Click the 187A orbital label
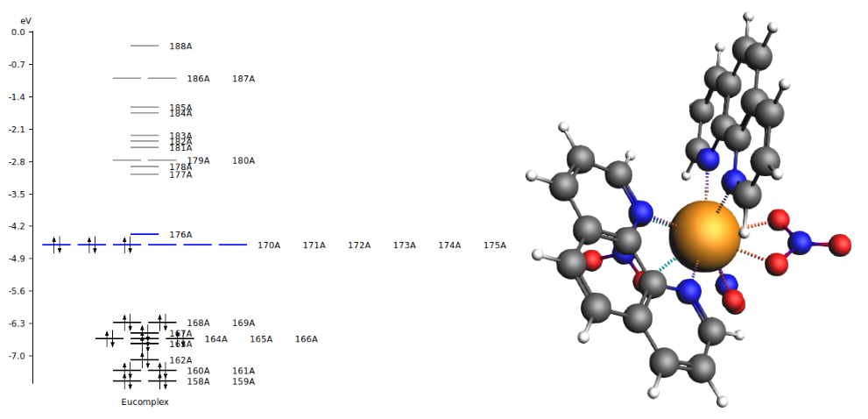The width and height of the screenshot is (868, 419). tap(243, 79)
